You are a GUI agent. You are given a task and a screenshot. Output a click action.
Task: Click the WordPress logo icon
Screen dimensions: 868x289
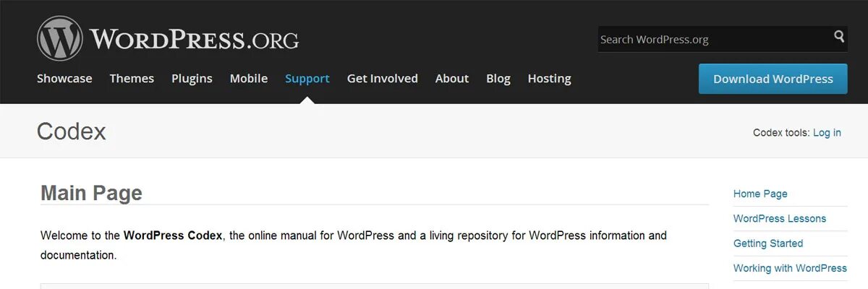point(61,38)
